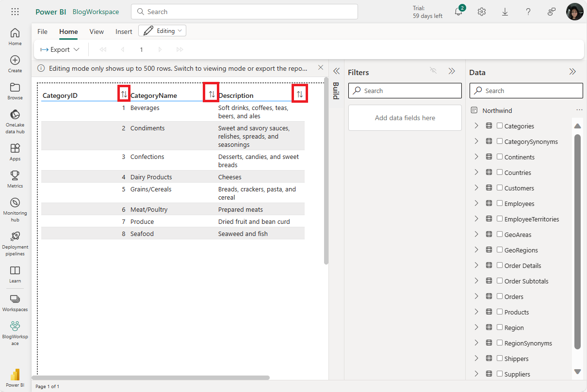Open BlogWorkspace breadcrumb link
This screenshot has width=587, height=392.
[x=96, y=12]
